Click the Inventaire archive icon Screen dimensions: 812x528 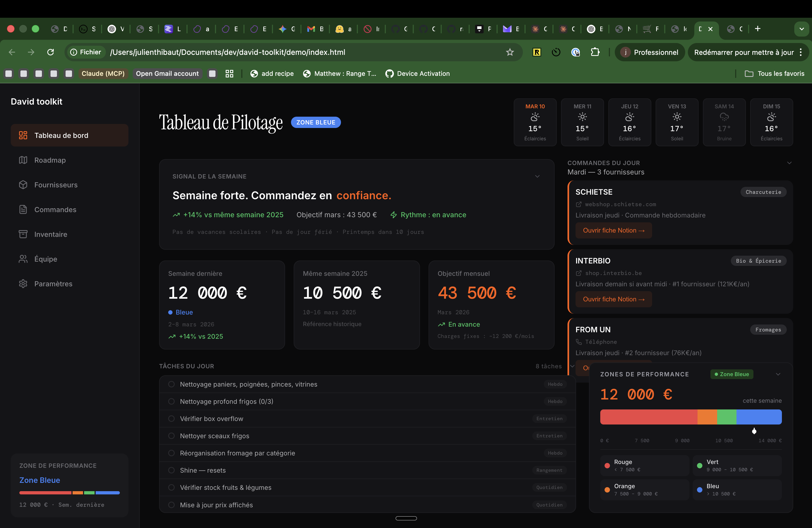[23, 234]
